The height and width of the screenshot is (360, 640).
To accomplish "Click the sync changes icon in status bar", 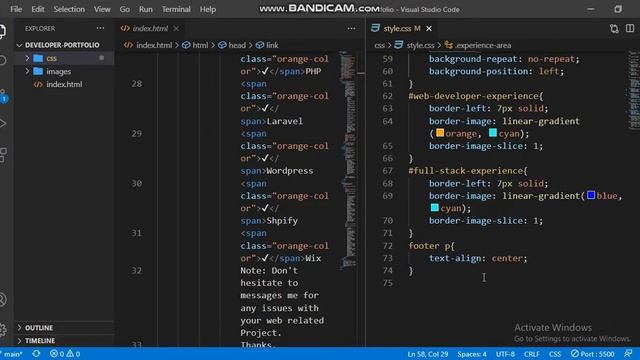I will (x=36, y=353).
